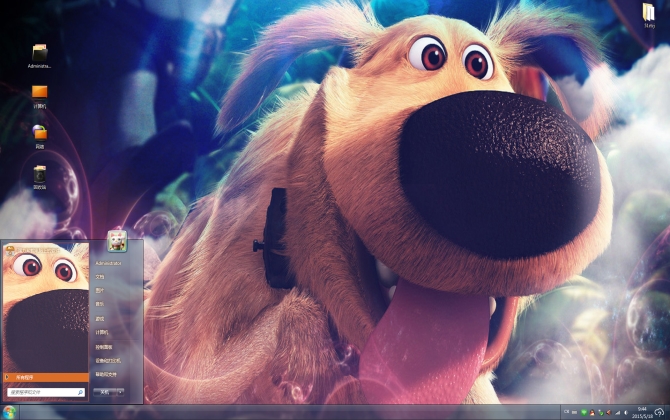This screenshot has width=670, height=420.
Task: Click the lucky cat user account picture
Action: click(x=117, y=241)
